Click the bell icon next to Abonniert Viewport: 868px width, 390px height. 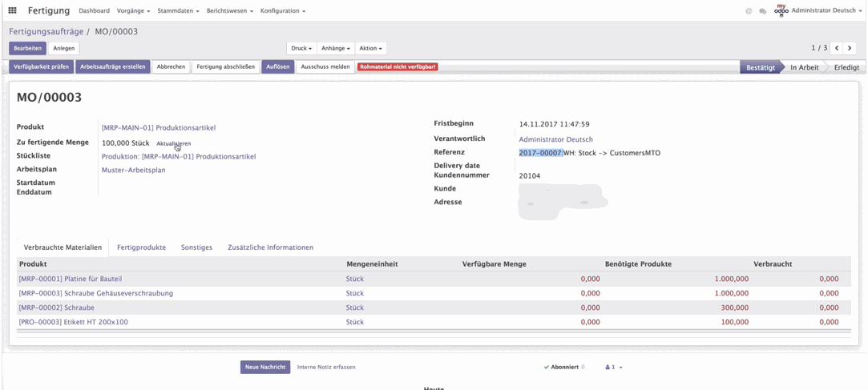point(583,367)
